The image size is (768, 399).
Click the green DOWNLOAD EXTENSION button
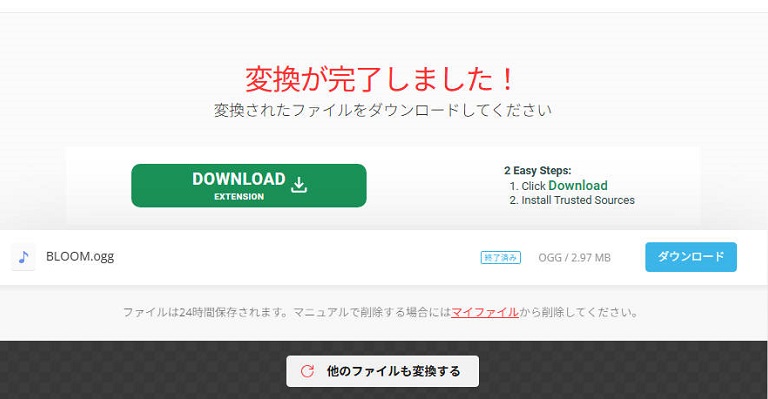click(x=249, y=186)
